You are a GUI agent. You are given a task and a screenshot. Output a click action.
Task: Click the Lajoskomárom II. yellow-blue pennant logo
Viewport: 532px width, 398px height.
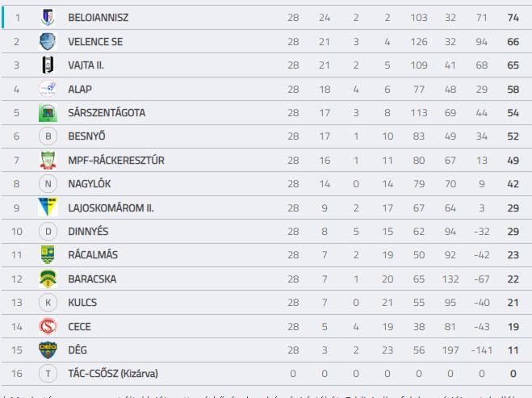(x=48, y=207)
